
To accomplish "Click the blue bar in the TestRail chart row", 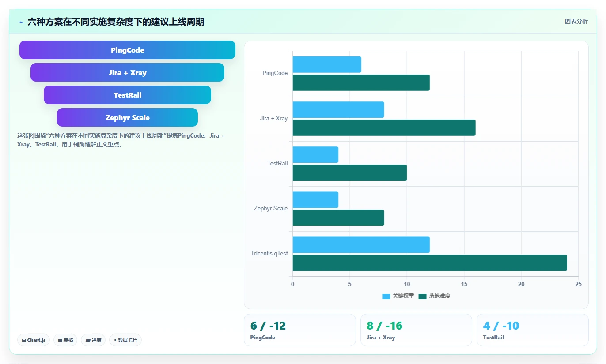I will click(315, 154).
